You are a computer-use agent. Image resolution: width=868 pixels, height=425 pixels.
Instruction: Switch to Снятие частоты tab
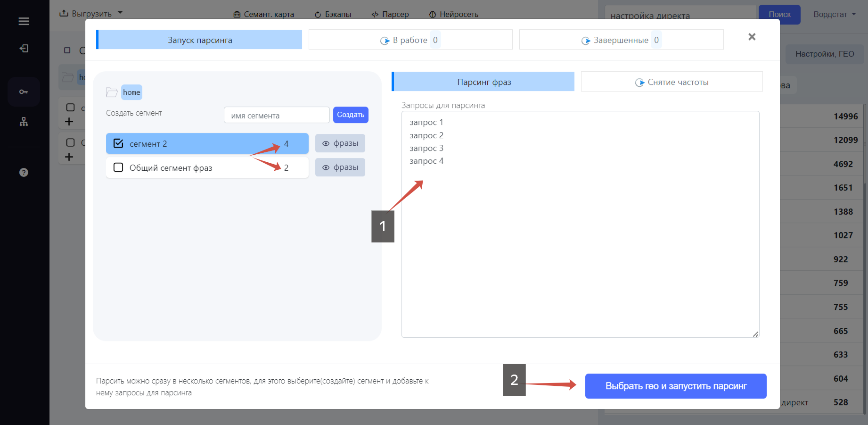coord(671,82)
